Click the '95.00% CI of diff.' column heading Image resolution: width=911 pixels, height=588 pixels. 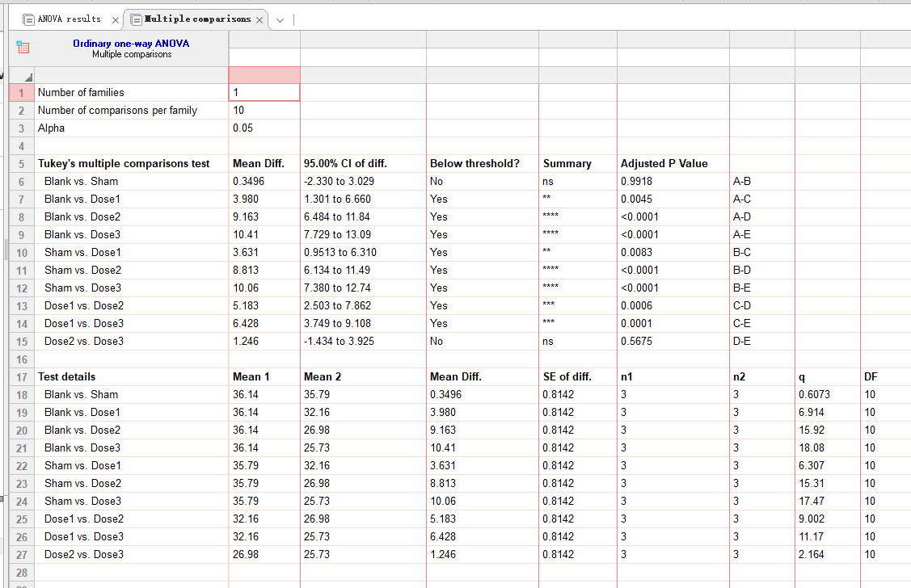(345, 164)
